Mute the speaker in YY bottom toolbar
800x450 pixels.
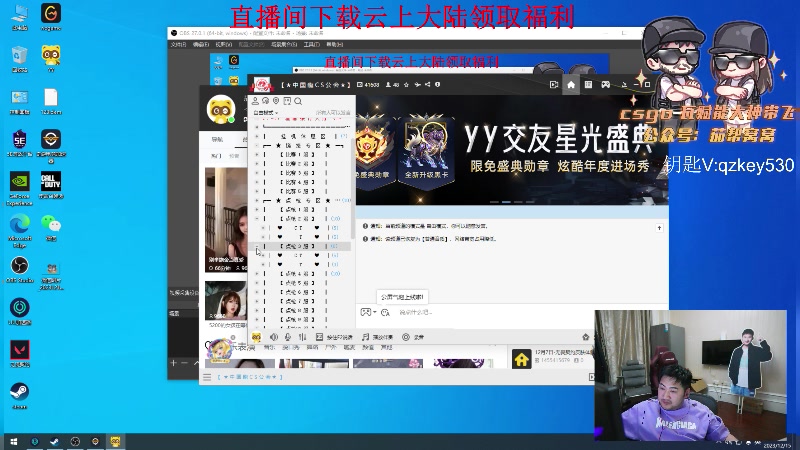274,337
